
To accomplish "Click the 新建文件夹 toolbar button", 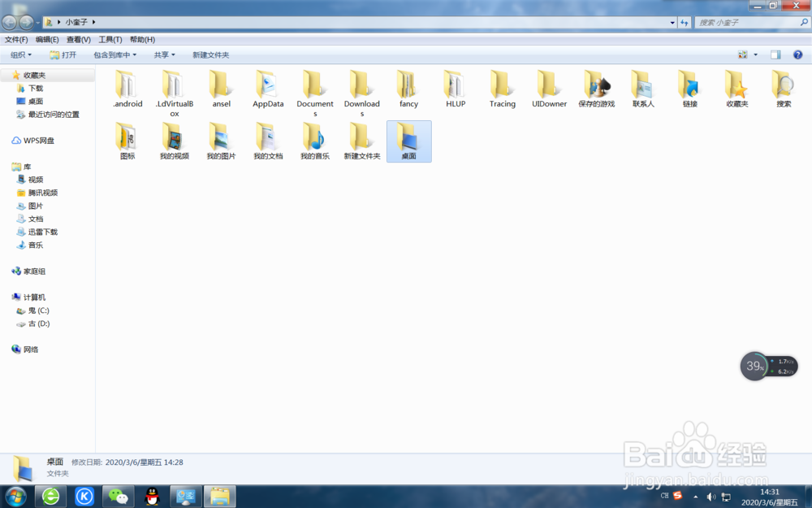I will pos(211,55).
